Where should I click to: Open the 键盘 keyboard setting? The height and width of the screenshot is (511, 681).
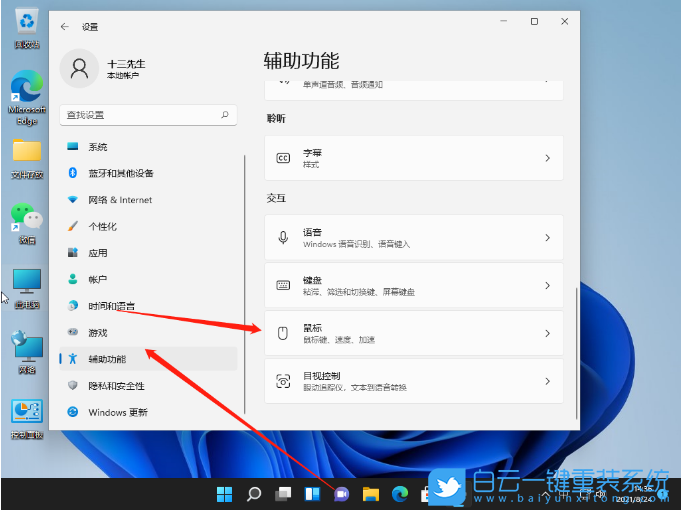[x=414, y=285]
